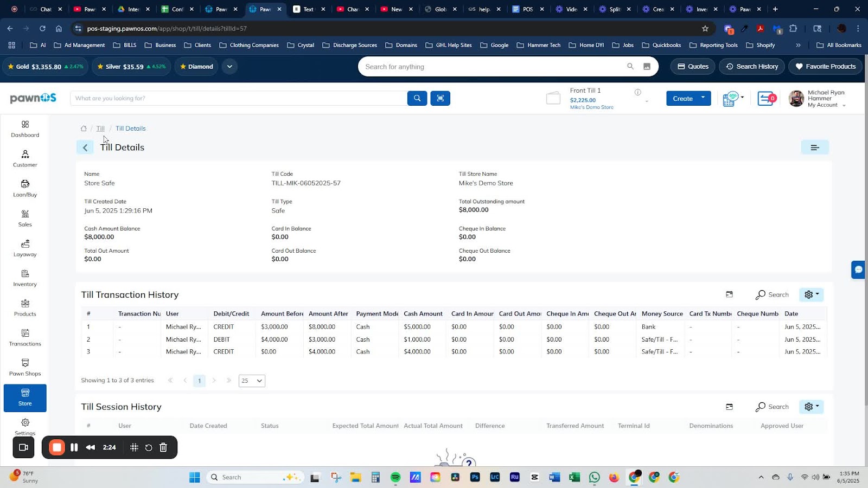
Task: Click the Mike's Demo Store link
Action: point(591,107)
